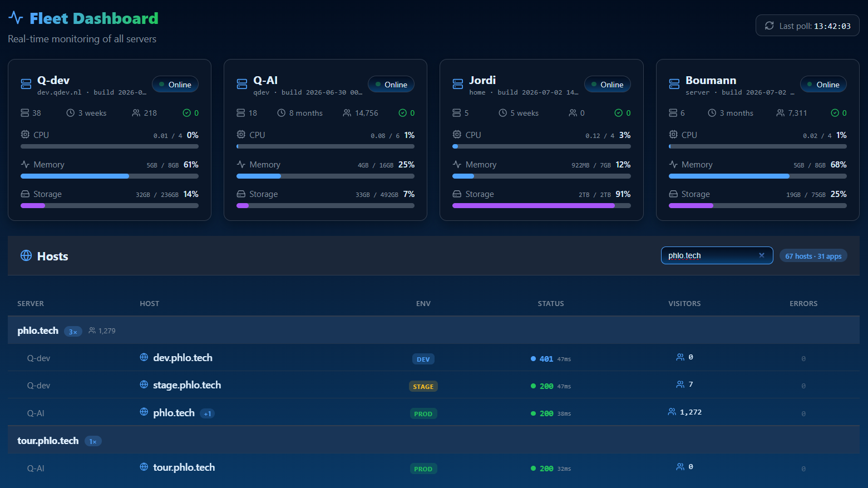Clear the phlo.tech search filter
868x488 pixels.
[x=762, y=255]
